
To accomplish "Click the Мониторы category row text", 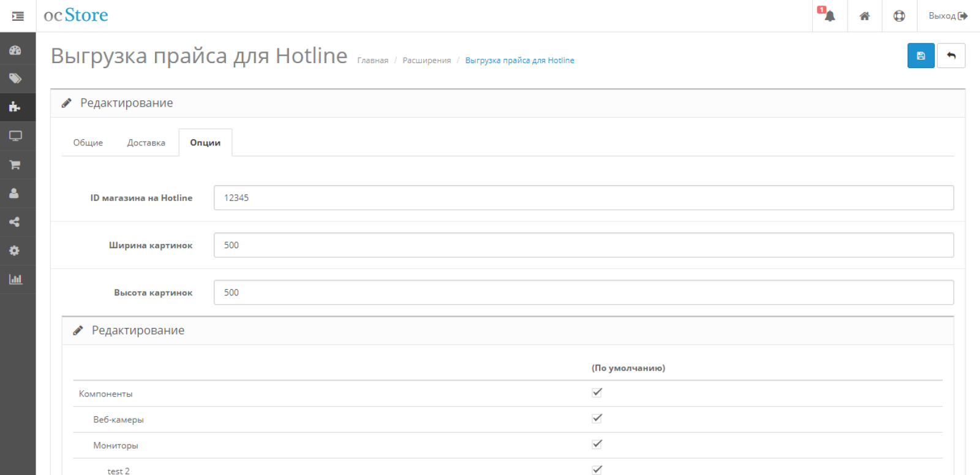I will pos(116,446).
